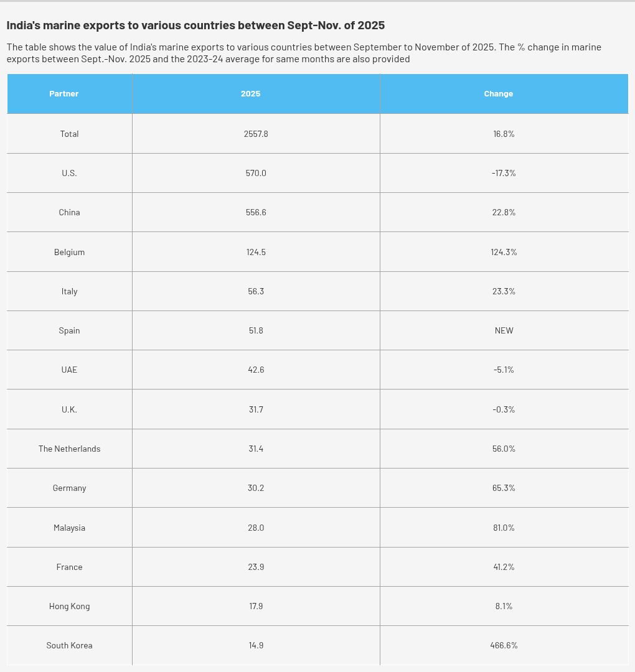Click the table title about marine exports
The image size is (635, 672).
(x=195, y=26)
